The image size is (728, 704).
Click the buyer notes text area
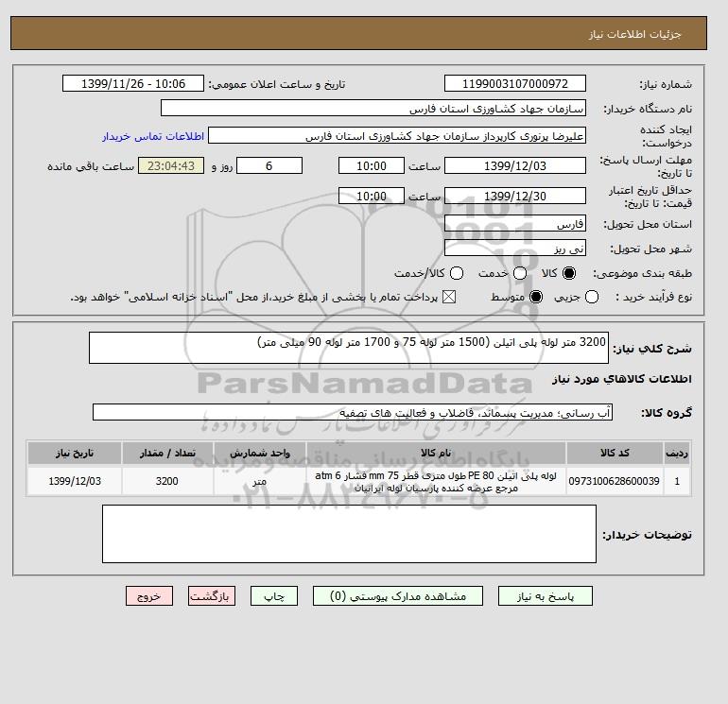pyautogui.click(x=349, y=534)
